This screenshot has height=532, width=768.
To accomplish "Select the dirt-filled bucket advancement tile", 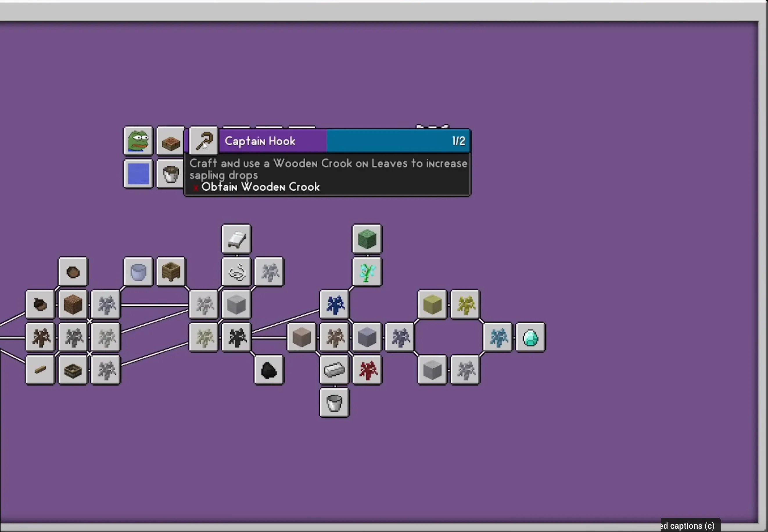I will [171, 174].
